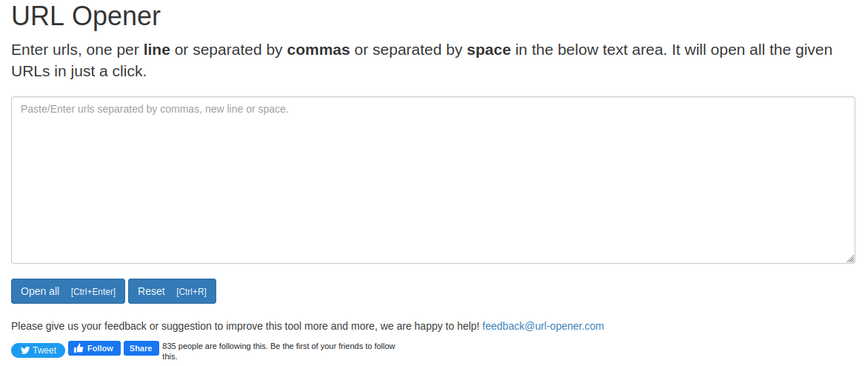Email feedback@url-opener.com
This screenshot has height=366, width=868.
(x=543, y=326)
